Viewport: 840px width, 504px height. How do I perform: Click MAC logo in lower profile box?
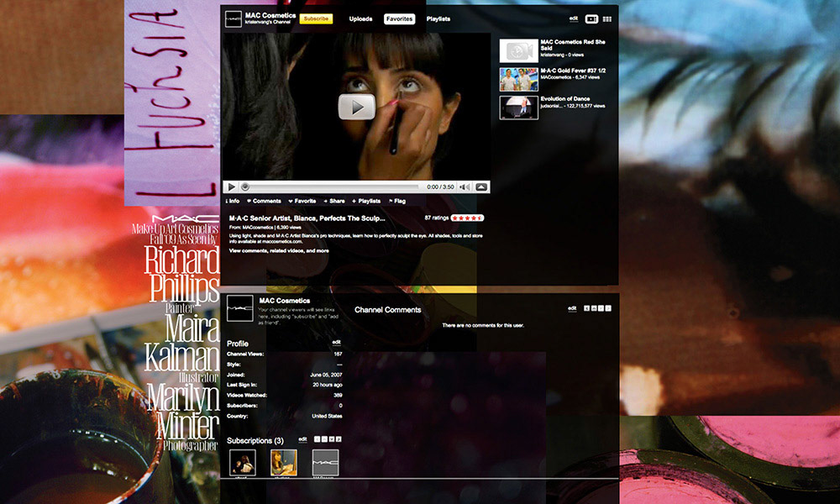tap(240, 308)
